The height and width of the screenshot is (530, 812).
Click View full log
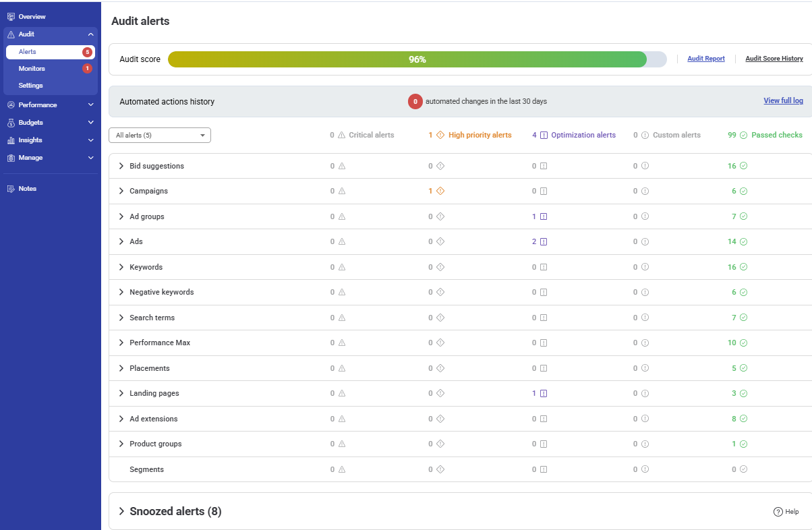point(783,100)
